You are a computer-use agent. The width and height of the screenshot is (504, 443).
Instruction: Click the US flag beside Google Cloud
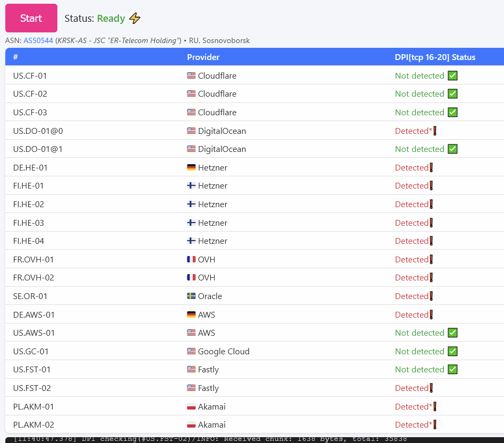coord(191,351)
